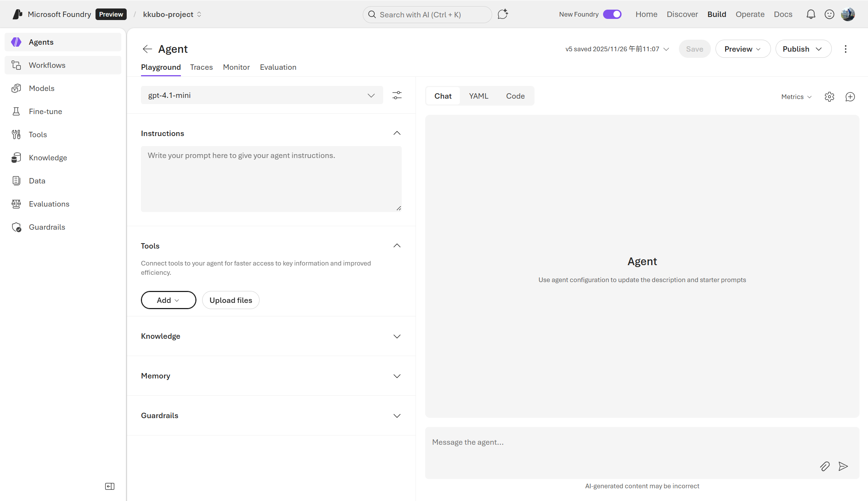Click the model parameters sliders icon
The height and width of the screenshot is (501, 868).
tap(397, 95)
